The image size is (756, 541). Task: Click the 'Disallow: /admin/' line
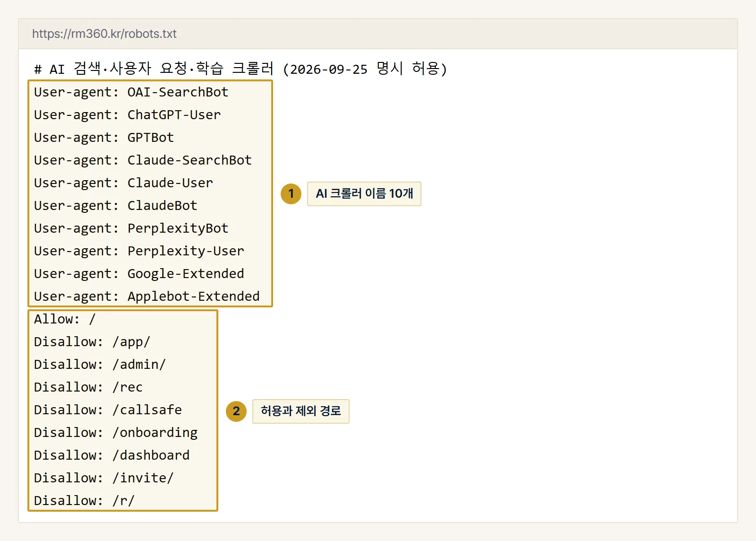(x=100, y=365)
